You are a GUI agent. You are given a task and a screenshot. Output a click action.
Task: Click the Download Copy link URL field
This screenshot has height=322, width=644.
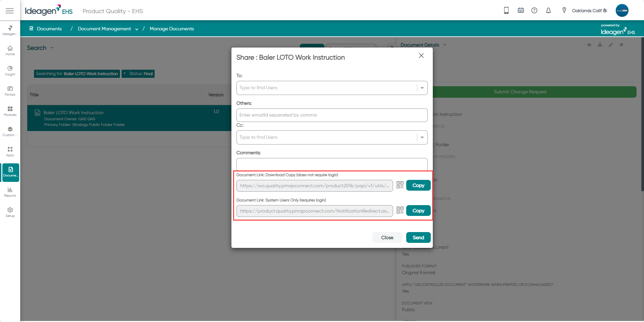click(x=315, y=186)
